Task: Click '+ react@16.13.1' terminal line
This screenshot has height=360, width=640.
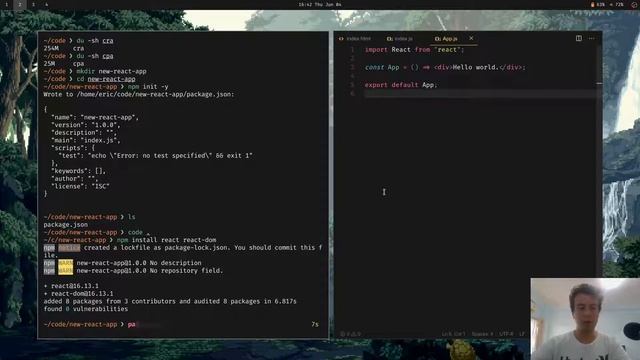Action: [x=71, y=286]
